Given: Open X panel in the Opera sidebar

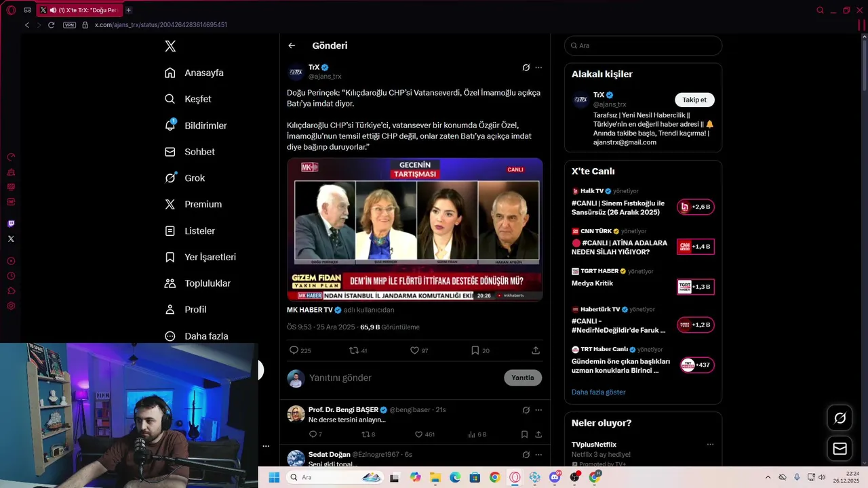Looking at the screenshot, I should click(x=11, y=239).
